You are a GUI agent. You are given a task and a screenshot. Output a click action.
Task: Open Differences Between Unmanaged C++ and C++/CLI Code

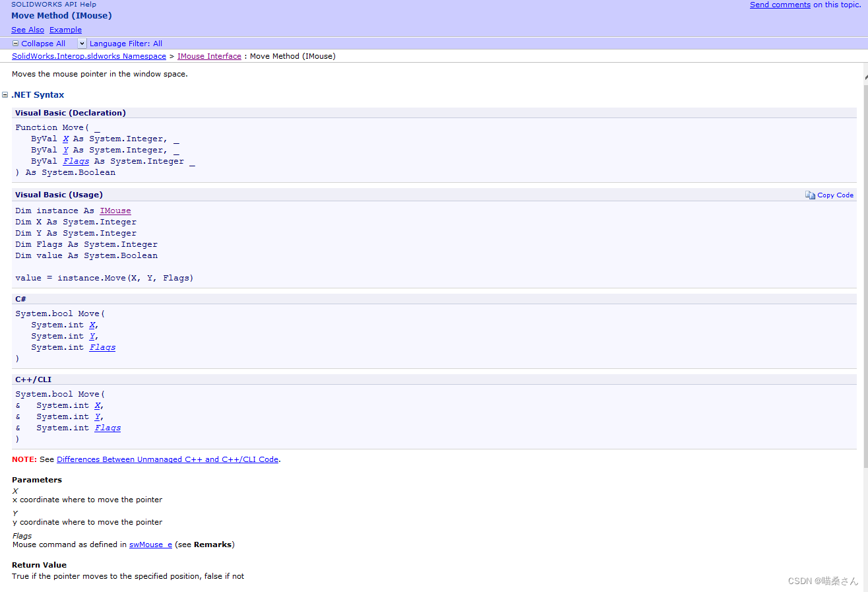(x=168, y=459)
